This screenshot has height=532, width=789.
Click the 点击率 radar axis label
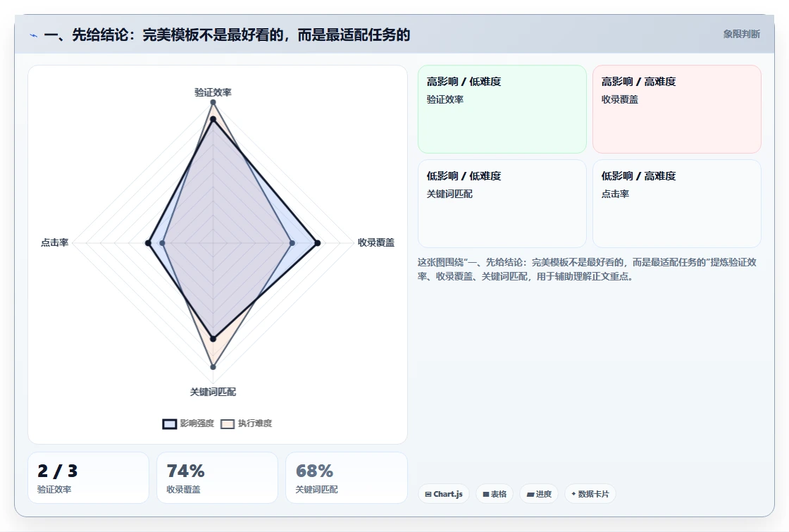click(x=54, y=242)
